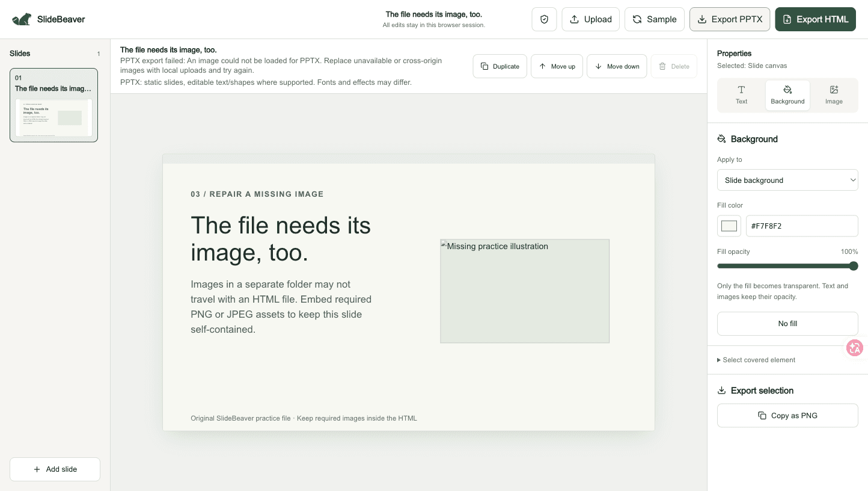Copy the selection as PNG

point(787,416)
